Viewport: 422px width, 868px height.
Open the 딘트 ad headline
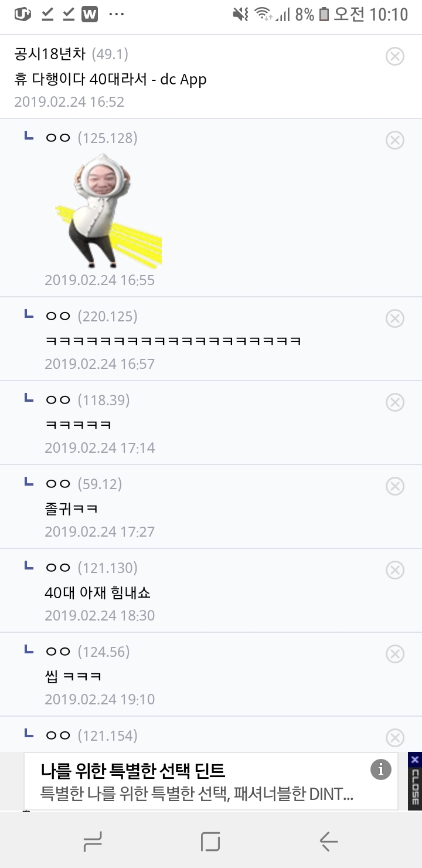[134, 770]
